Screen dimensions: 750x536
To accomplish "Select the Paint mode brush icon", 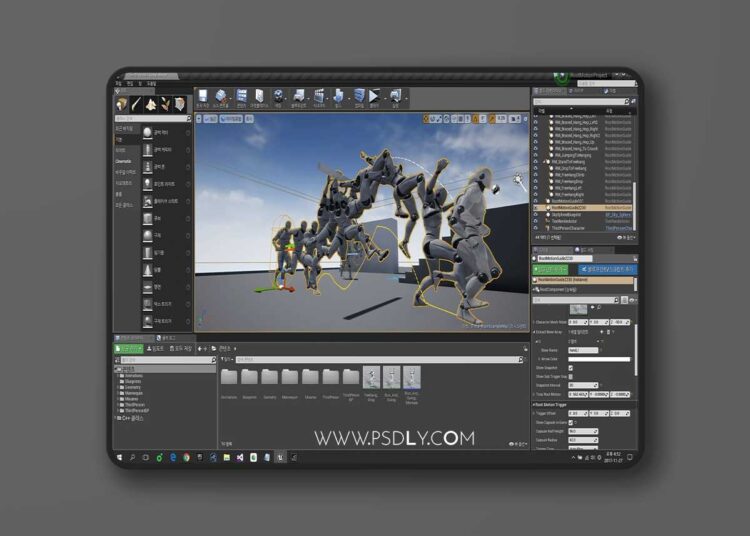I will click(x=136, y=104).
